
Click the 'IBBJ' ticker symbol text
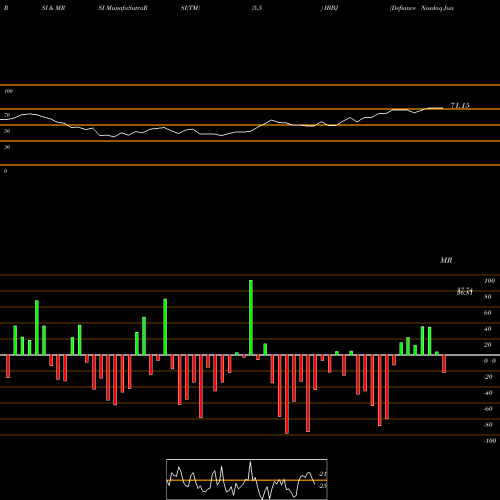[x=331, y=8]
